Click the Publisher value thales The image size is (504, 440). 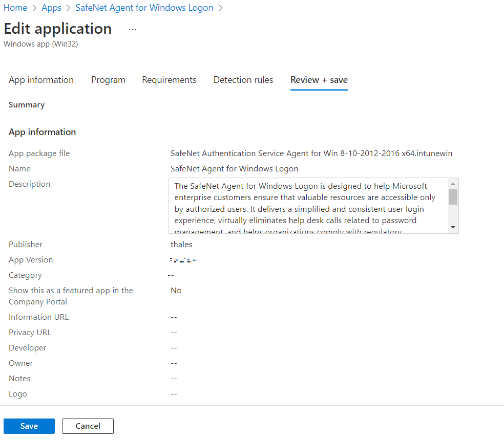181,245
